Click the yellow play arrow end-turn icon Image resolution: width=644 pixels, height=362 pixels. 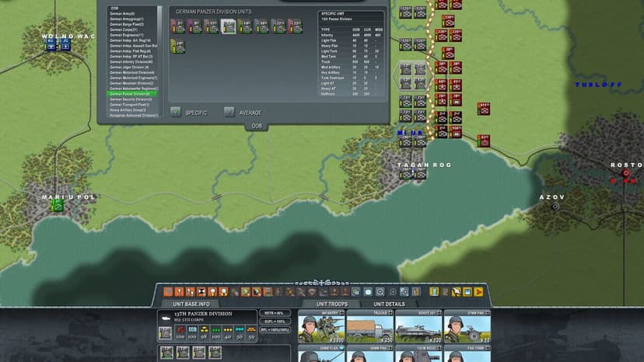(x=478, y=292)
